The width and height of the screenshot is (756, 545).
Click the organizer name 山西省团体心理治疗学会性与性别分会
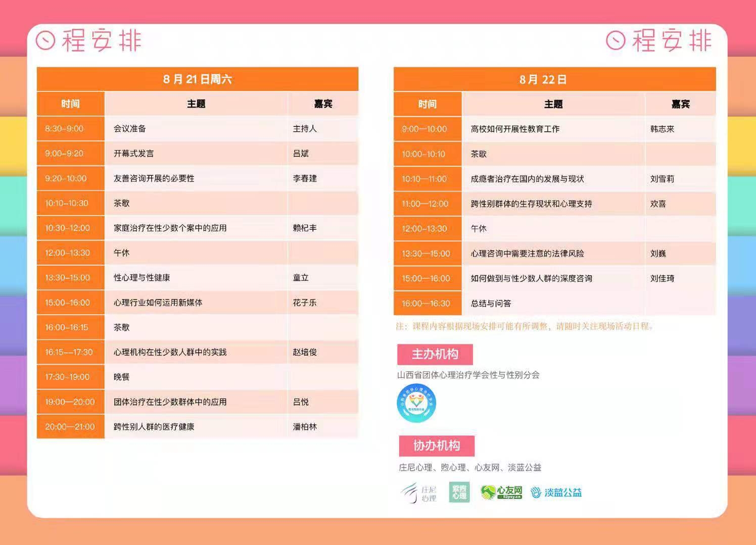tap(468, 375)
